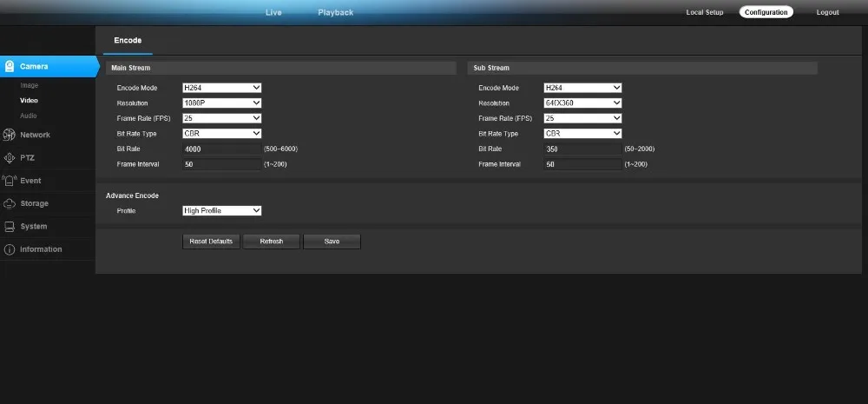This screenshot has height=404, width=868.
Task: Click the (500~6000) bit rate range text
Action: tap(280, 149)
